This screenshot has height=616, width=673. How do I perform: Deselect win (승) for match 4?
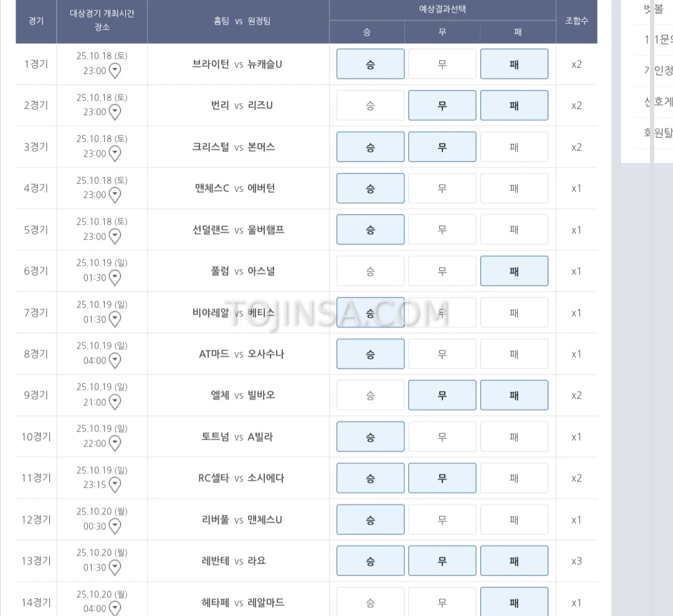[x=370, y=188]
